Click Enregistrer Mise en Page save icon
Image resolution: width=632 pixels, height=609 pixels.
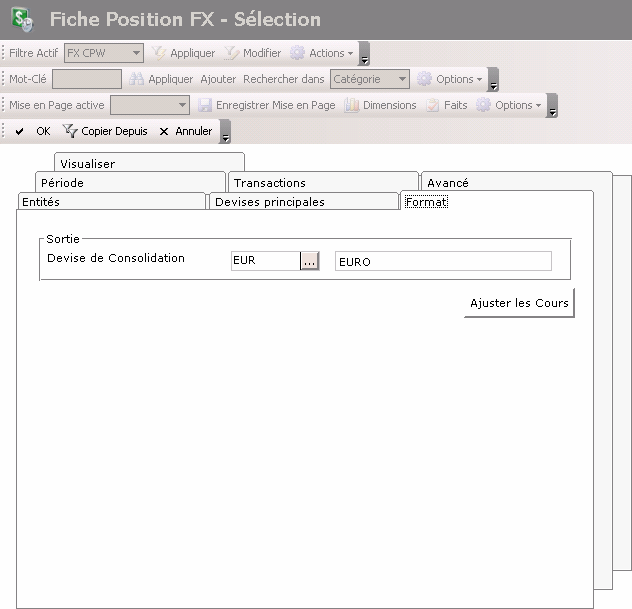pyautogui.click(x=266, y=105)
